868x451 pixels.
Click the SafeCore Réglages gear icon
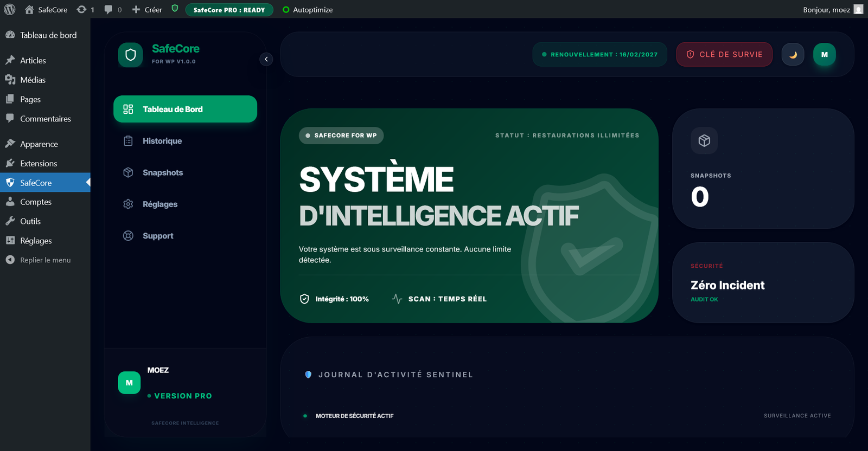click(128, 204)
